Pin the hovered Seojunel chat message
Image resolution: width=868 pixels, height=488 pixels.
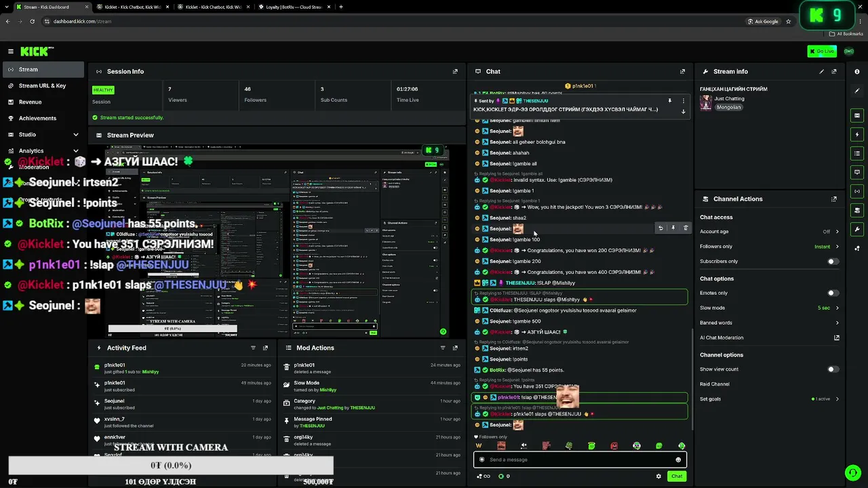(x=673, y=228)
